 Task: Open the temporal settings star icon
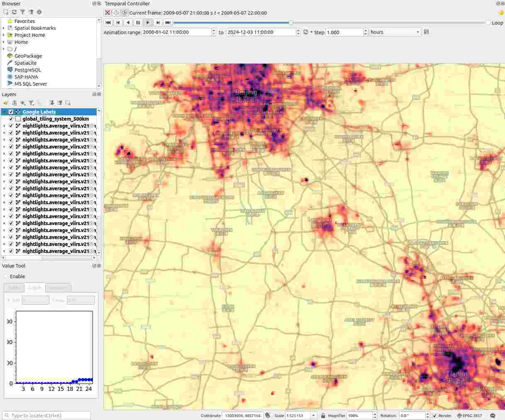501,13
